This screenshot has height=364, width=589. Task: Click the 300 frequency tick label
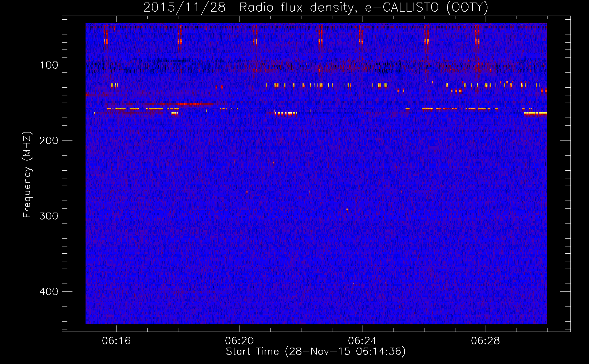pos(49,216)
